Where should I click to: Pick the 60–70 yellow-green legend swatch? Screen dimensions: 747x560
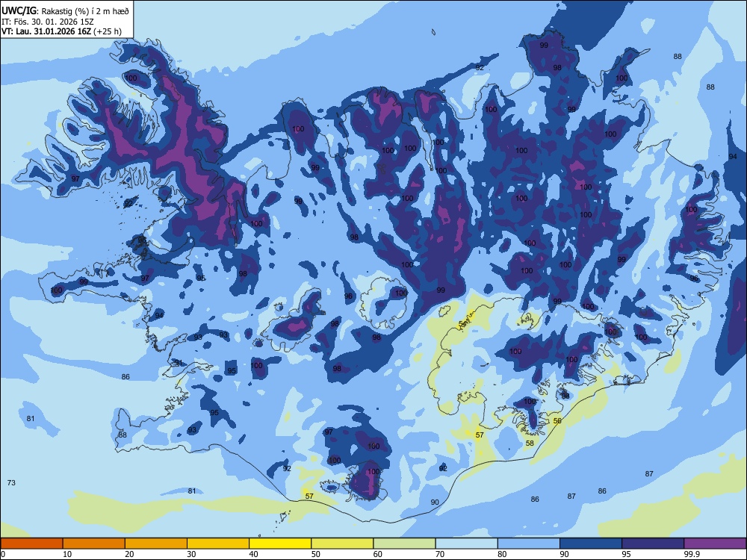tap(404, 544)
